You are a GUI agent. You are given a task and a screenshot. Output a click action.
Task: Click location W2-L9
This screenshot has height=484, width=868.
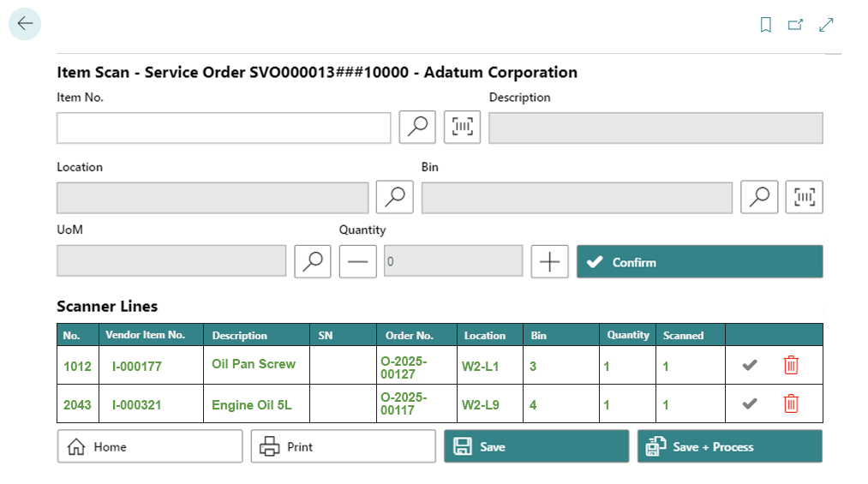tap(481, 405)
